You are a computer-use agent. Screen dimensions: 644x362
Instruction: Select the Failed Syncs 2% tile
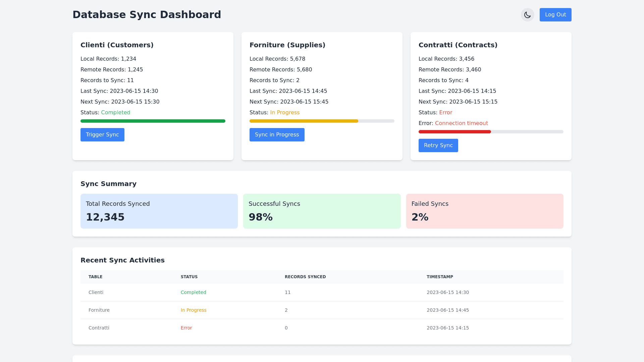[x=484, y=211]
